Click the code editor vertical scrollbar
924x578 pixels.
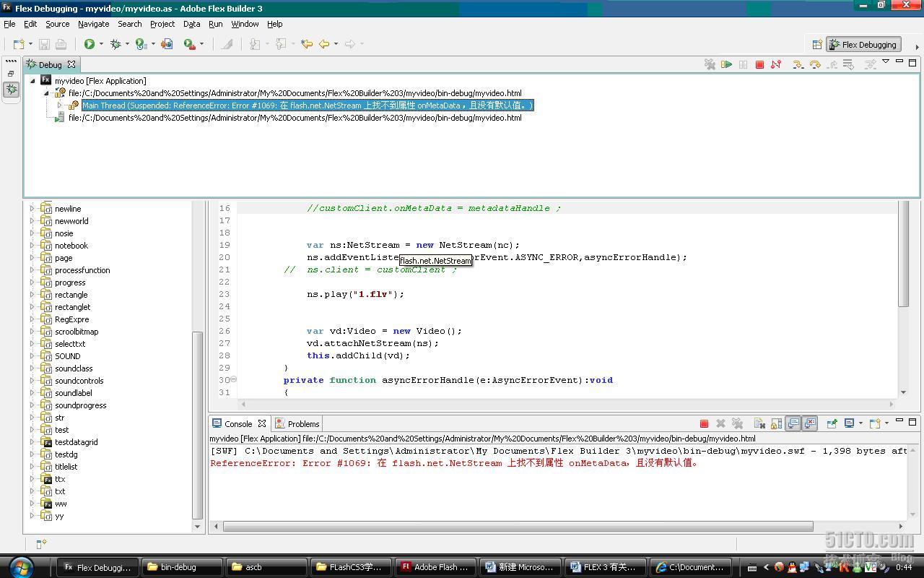coord(903,253)
